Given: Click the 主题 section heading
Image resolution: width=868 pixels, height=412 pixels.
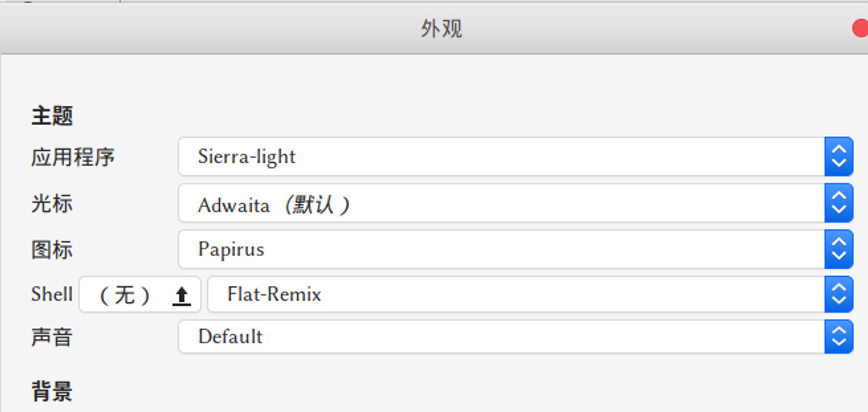Looking at the screenshot, I should [x=52, y=116].
